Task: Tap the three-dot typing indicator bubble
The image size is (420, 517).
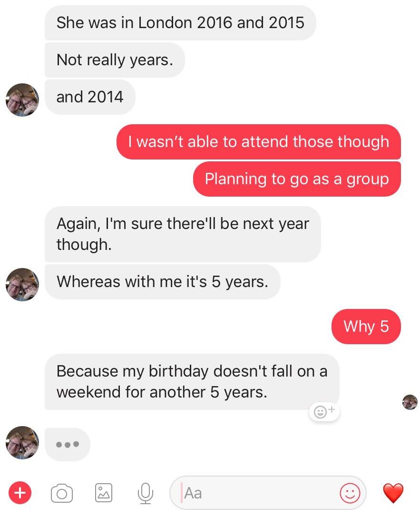Action: 67,444
